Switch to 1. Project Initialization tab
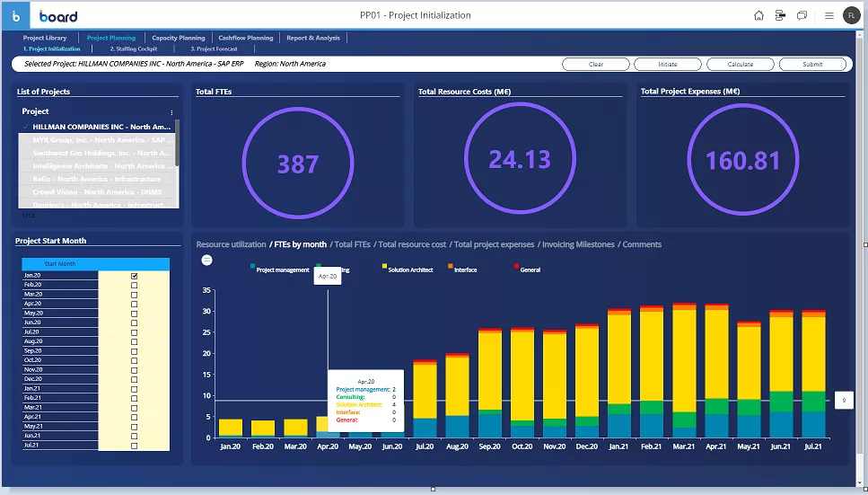This screenshot has height=495, width=868. coord(51,49)
